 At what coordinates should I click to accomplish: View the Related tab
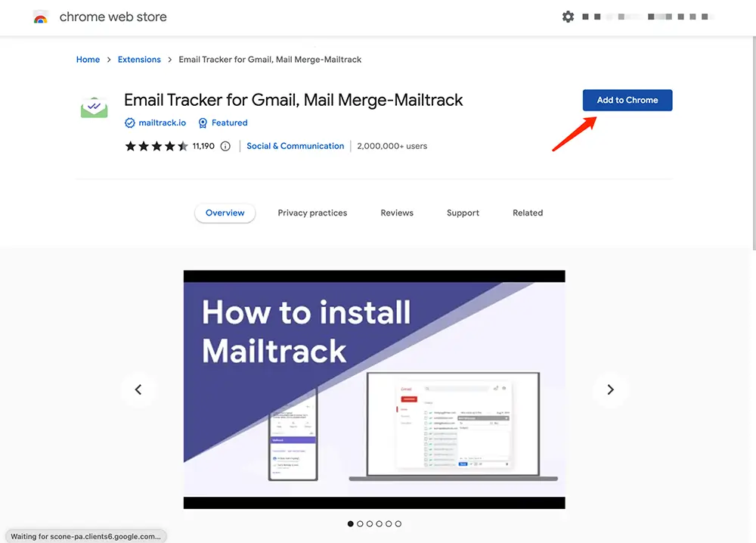(528, 213)
